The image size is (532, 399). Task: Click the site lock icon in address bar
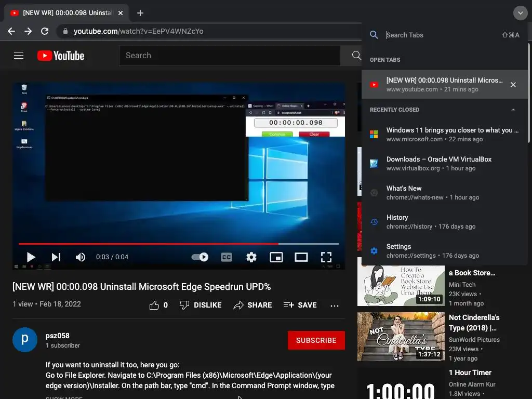pyautogui.click(x=65, y=31)
